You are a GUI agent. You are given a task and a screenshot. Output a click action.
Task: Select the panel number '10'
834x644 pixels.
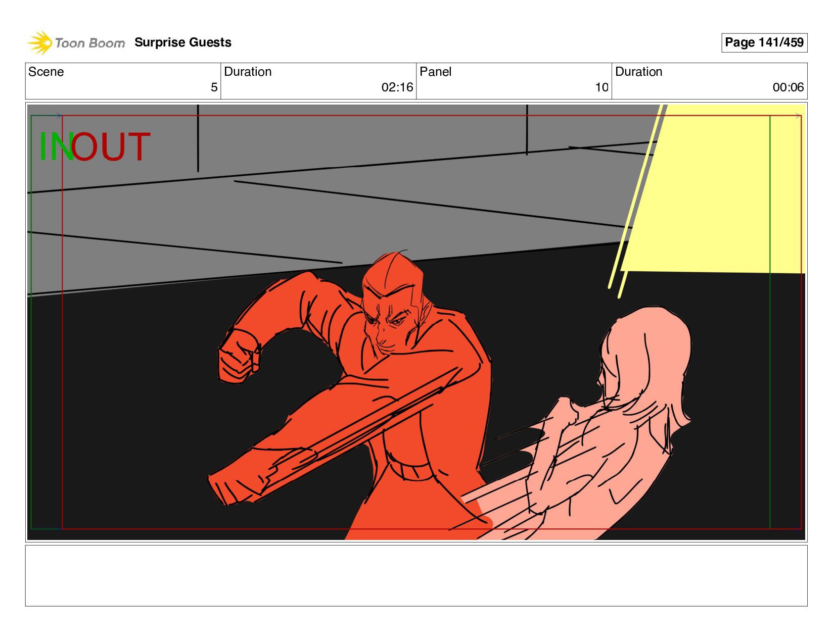pyautogui.click(x=601, y=87)
